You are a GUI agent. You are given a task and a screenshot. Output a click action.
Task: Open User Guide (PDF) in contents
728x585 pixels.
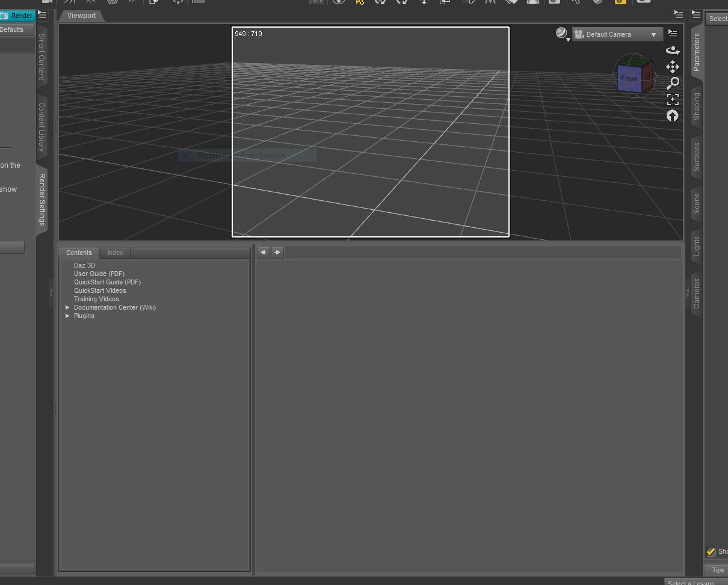pyautogui.click(x=99, y=274)
